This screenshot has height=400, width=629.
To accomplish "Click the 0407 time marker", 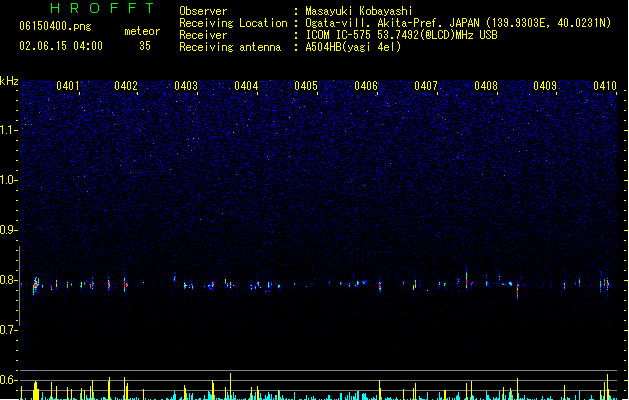I will coord(426,86).
